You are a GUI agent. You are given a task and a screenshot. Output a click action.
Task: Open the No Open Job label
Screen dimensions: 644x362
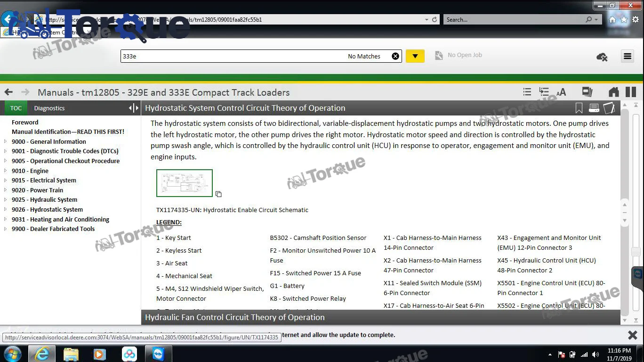[x=465, y=55]
